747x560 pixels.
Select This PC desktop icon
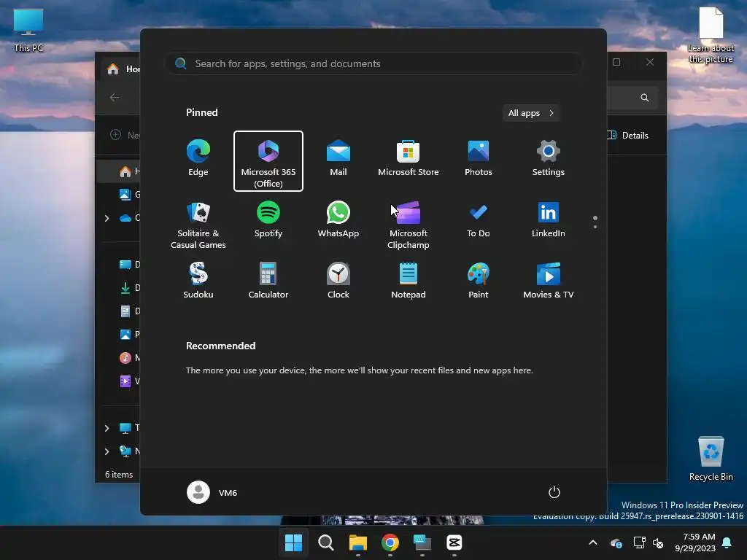tap(28, 30)
